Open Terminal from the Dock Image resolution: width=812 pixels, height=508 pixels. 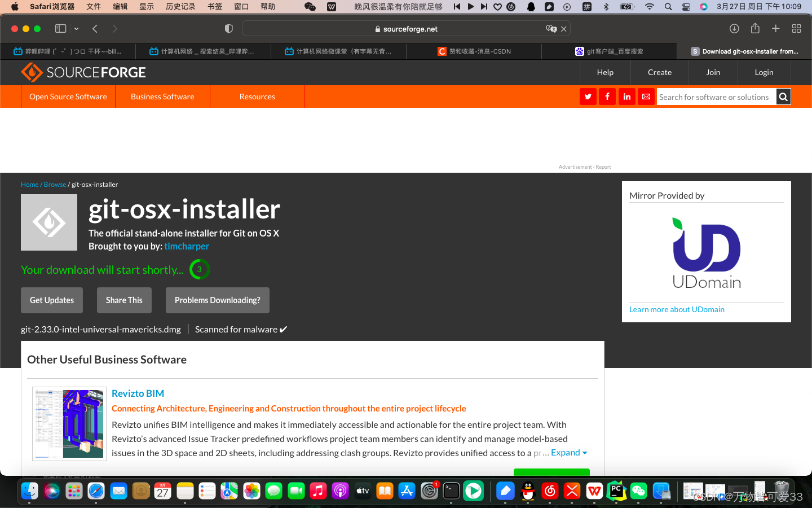(451, 491)
